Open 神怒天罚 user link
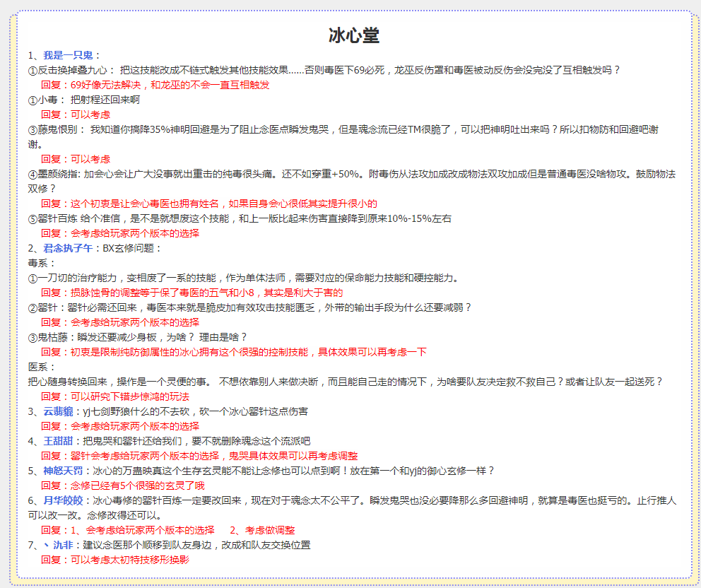701x588 pixels. (x=63, y=471)
